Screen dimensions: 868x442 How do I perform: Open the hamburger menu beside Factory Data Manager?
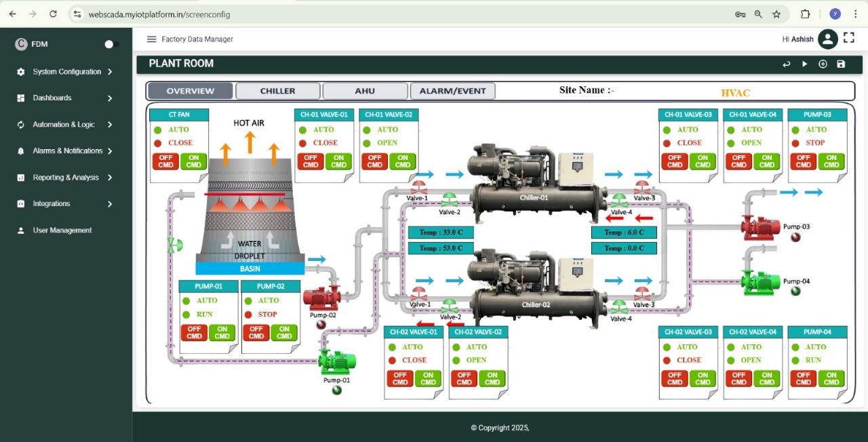click(x=152, y=39)
